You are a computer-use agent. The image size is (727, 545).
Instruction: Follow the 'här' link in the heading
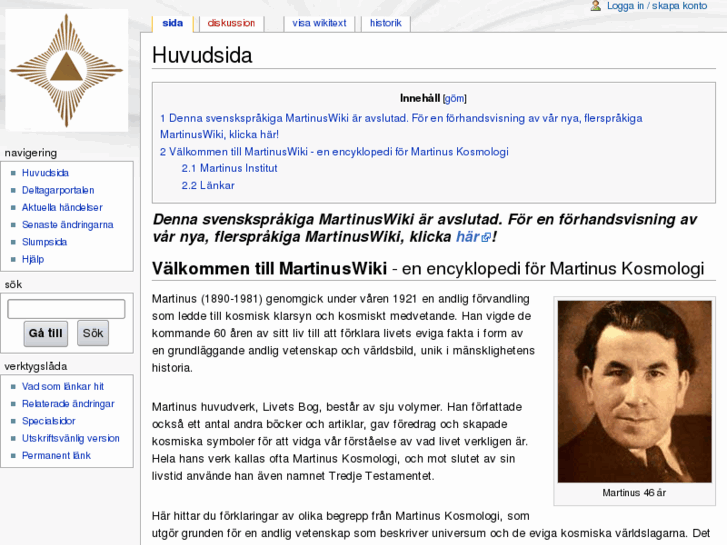pyautogui.click(x=467, y=237)
